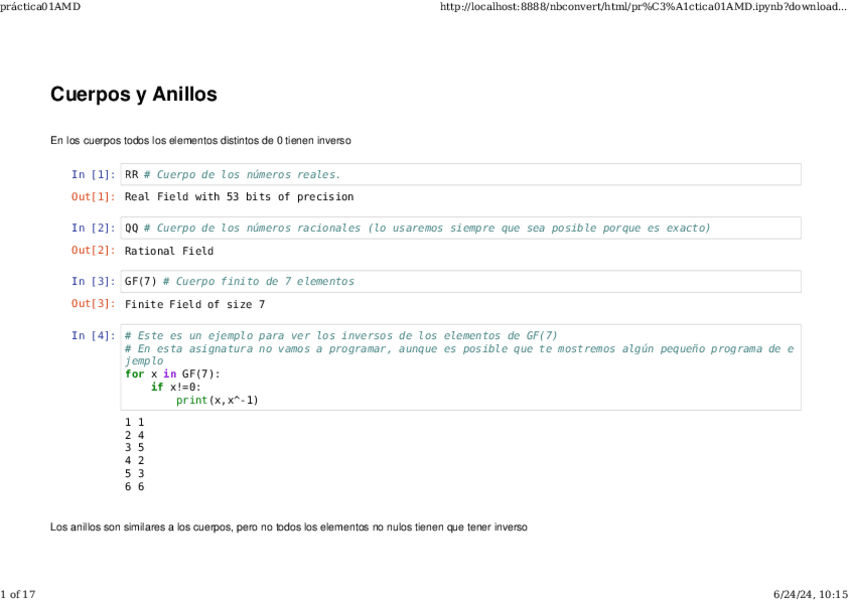Click the práctica01AMD document title in the header
Image resolution: width=848 pixels, height=600 pixels.
41,7
